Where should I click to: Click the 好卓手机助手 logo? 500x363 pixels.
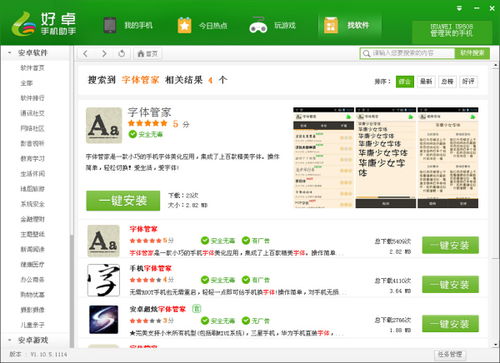43,23
